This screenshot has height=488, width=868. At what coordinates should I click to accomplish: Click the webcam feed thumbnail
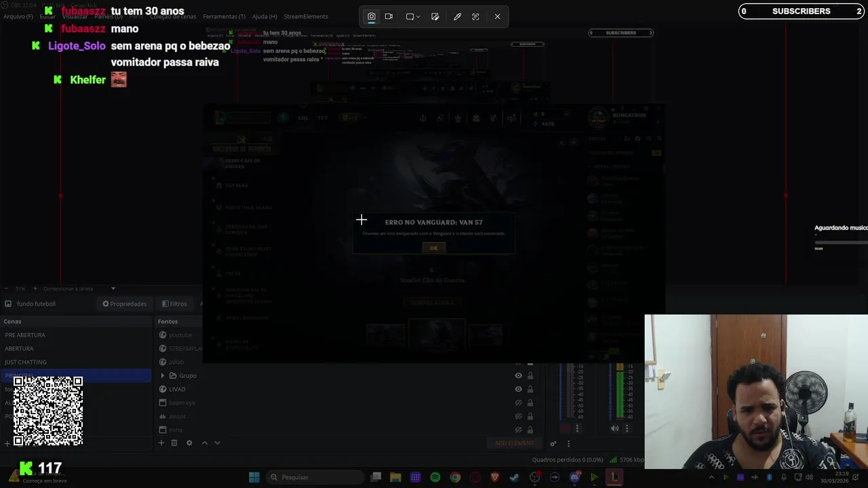click(756, 392)
